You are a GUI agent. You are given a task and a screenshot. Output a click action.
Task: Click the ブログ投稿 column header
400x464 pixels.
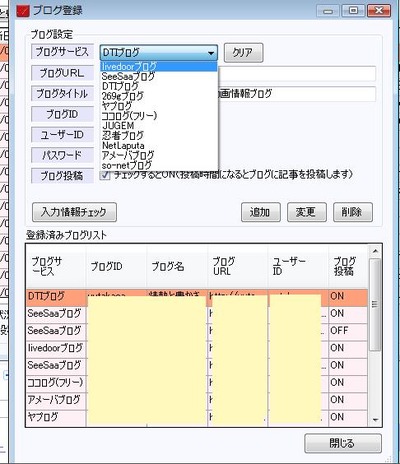[348, 267]
